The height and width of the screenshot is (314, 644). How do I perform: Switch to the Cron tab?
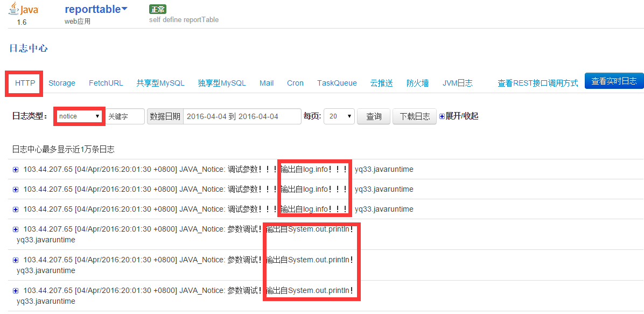coord(295,83)
